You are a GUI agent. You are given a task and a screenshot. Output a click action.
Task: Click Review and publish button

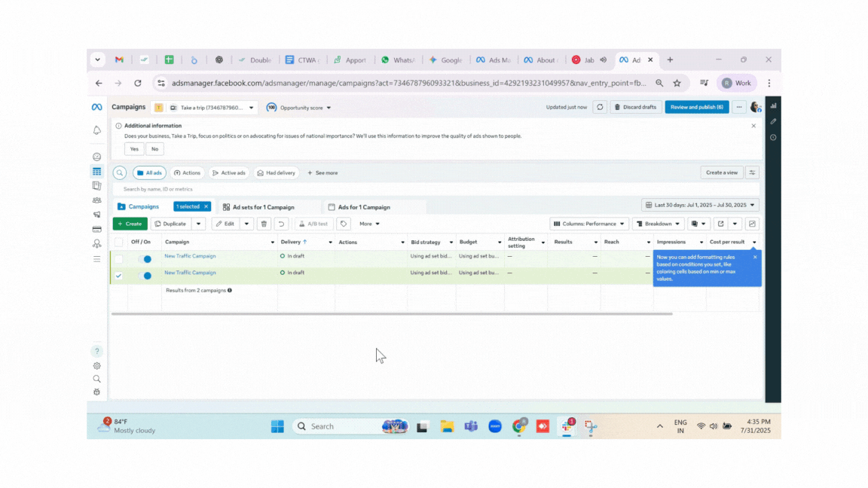click(696, 107)
